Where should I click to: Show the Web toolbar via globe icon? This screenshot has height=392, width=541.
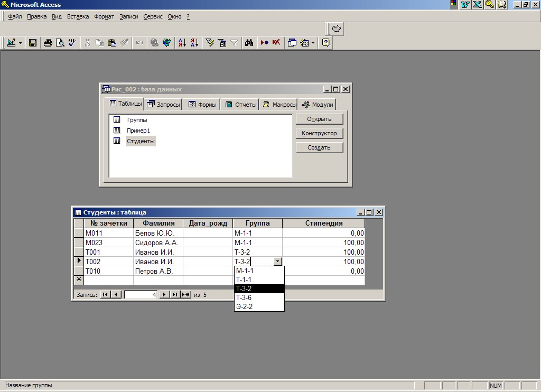tap(167, 43)
